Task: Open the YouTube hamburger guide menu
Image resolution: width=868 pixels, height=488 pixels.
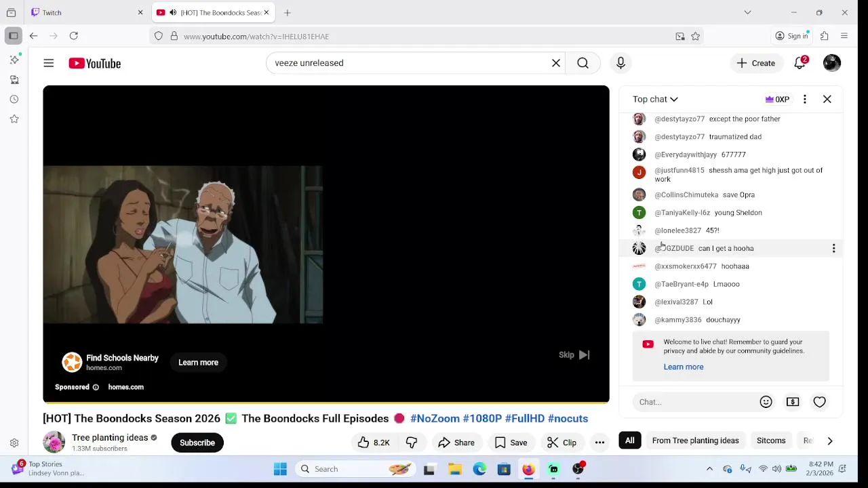Action: pos(49,63)
